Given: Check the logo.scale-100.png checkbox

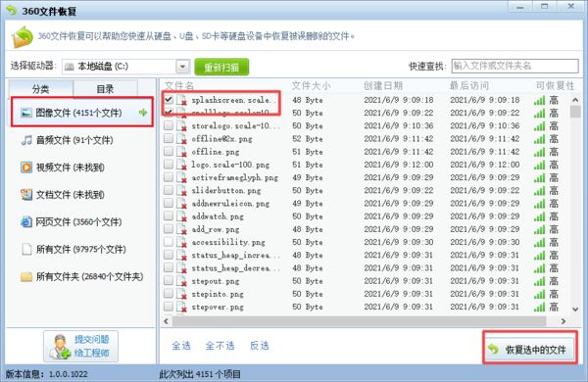Looking at the screenshot, I should point(169,164).
